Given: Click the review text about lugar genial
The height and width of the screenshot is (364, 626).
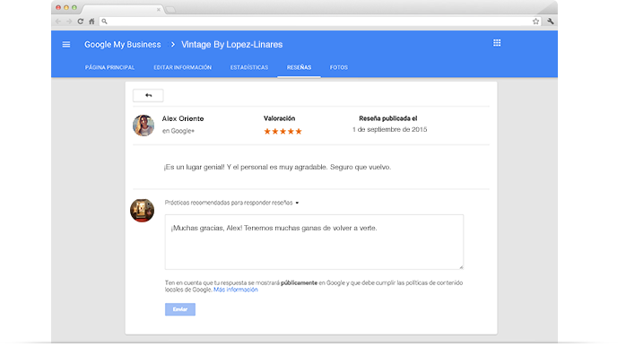Looking at the screenshot, I should (x=277, y=168).
